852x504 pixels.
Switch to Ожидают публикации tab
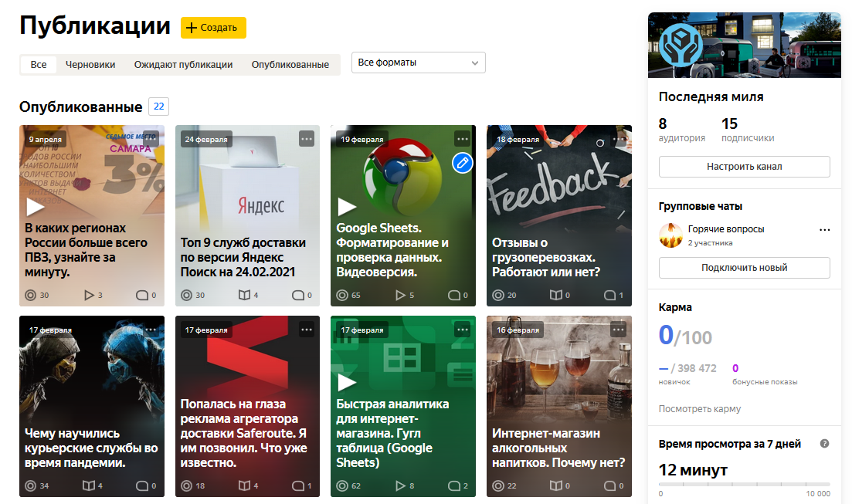pos(183,65)
